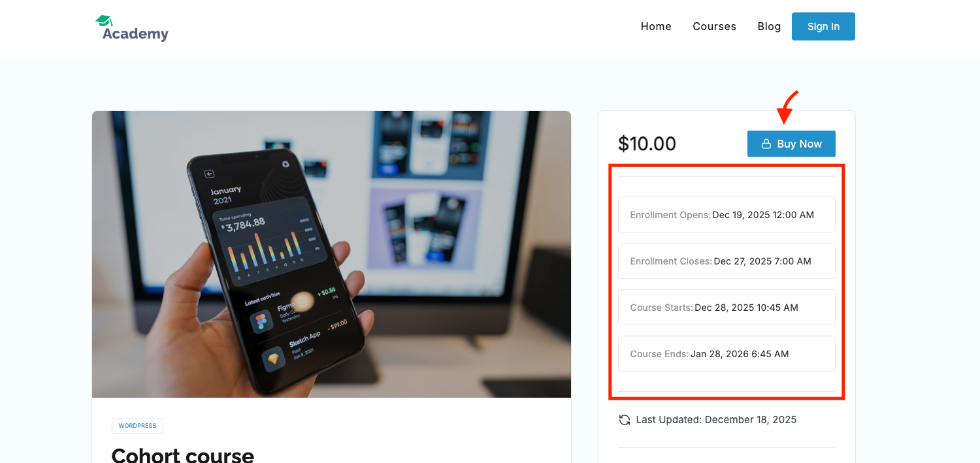Viewport: 980px width, 463px height.
Task: Click the Enrollment Closes date box
Action: click(727, 261)
